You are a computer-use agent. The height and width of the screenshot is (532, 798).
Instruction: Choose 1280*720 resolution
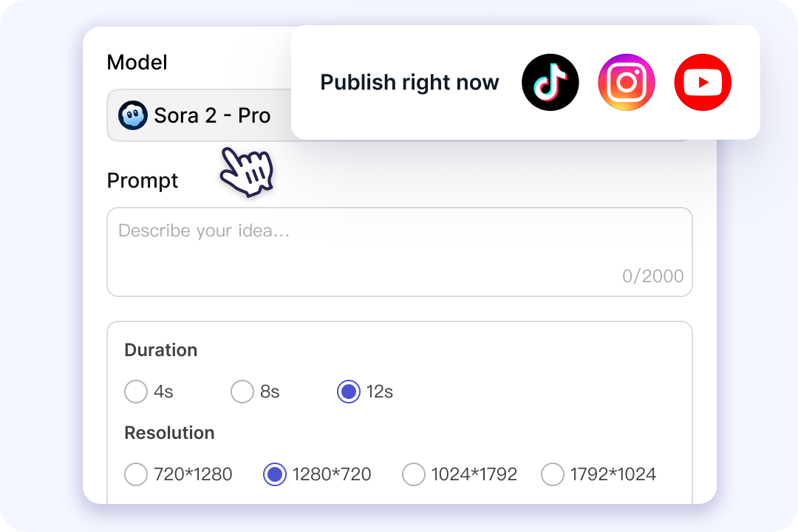275,474
